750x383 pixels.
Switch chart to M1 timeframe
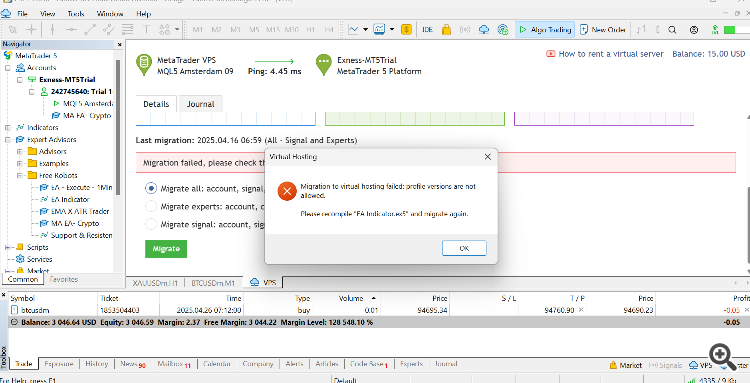click(198, 30)
